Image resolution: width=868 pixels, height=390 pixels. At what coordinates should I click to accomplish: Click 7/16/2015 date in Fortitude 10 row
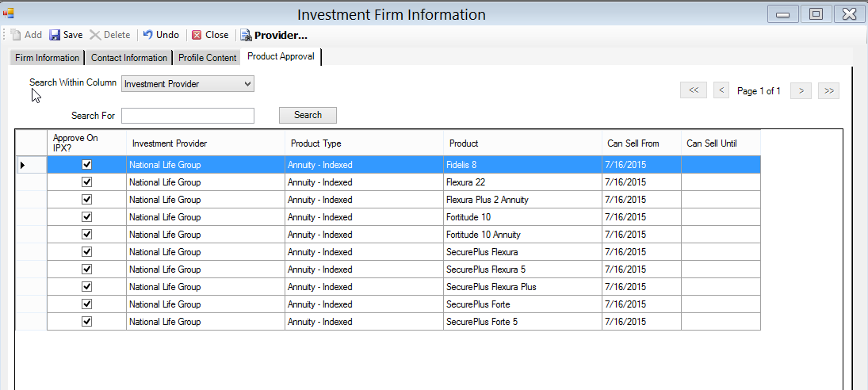tap(641, 217)
